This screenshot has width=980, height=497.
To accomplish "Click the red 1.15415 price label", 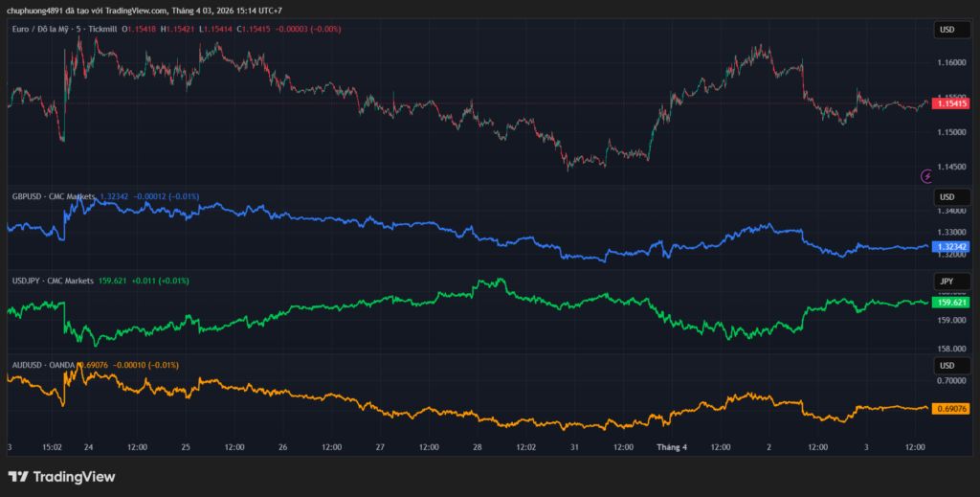I will tap(951, 103).
